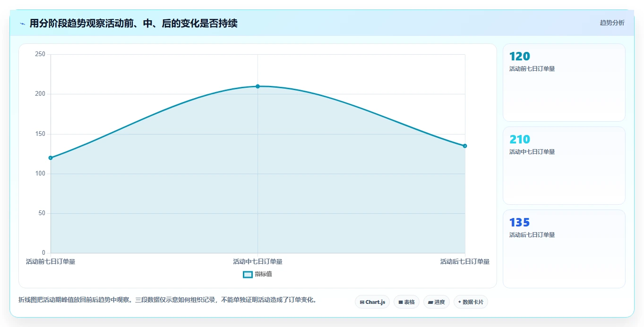The height and width of the screenshot is (327, 644).
Task: Click y-axis tick 250
Action: tap(40, 54)
